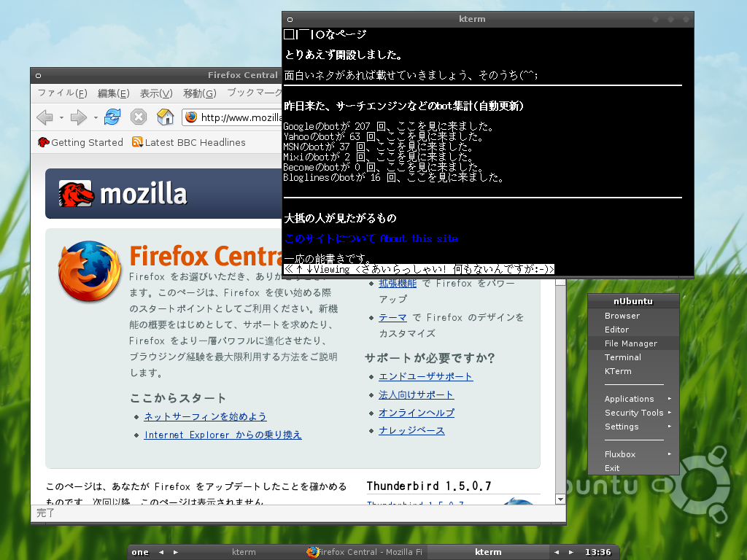This screenshot has width=747, height=560.
Task: Click the Internet Explorer からの乗り換え link
Action: click(222, 435)
